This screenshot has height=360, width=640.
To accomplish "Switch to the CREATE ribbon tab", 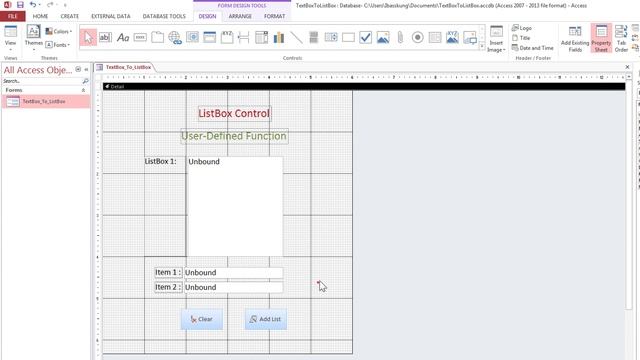I will pyautogui.click(x=69, y=16).
